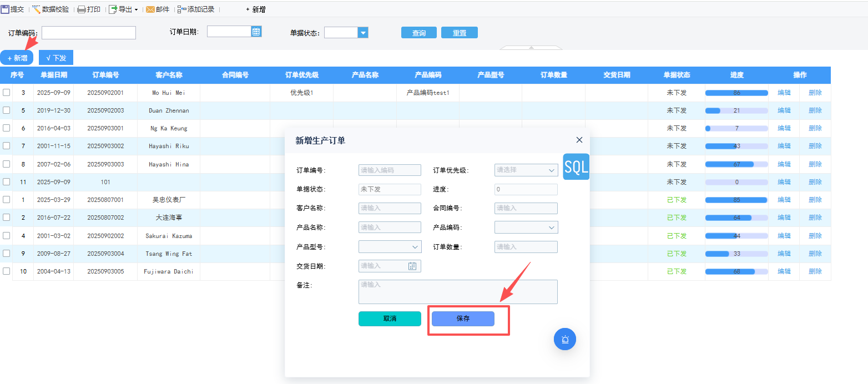Open the 单据状态 filter dropdown

tap(363, 33)
